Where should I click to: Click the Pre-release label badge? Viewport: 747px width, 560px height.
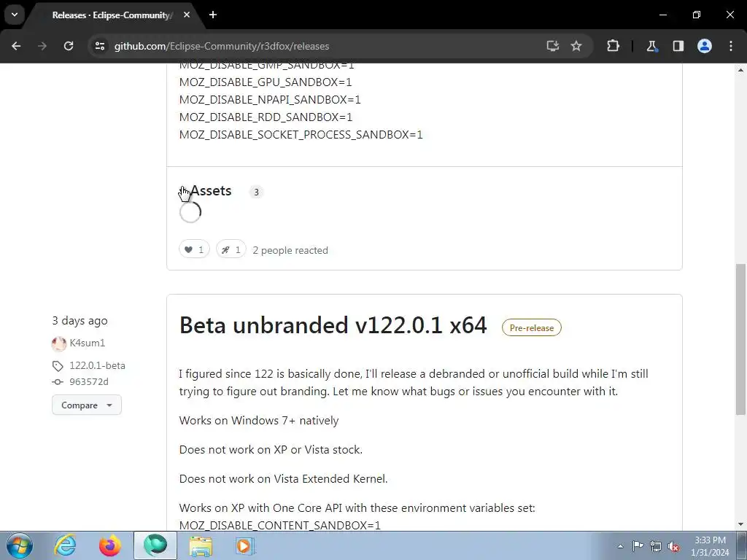tap(532, 327)
